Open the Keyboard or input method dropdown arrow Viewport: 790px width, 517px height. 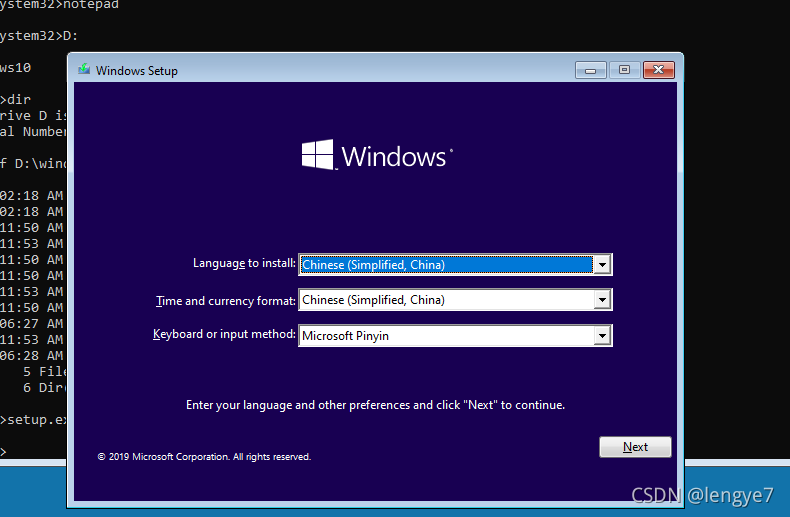[602, 336]
